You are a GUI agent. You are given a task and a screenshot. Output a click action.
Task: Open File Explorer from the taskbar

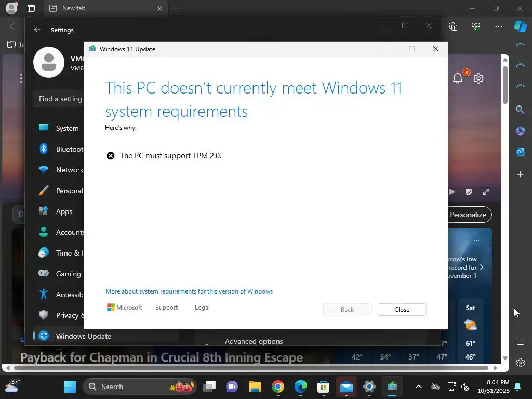[255, 387]
